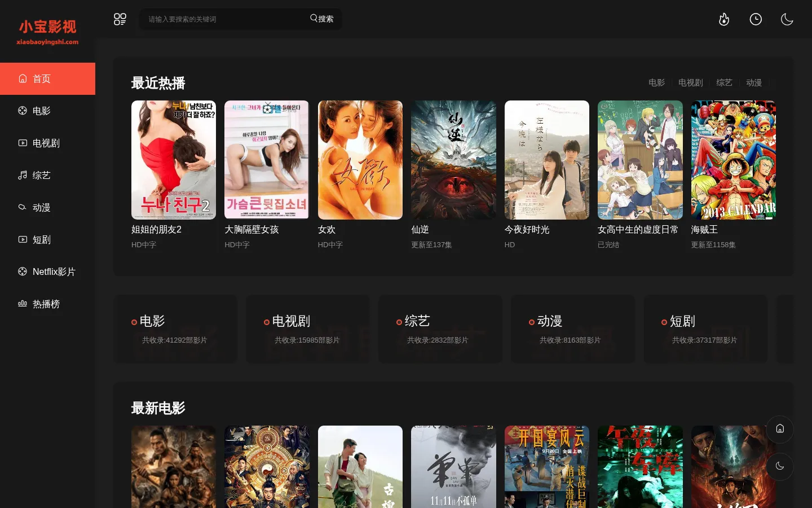Click the 小宝影视 site logo

pyautogui.click(x=47, y=32)
